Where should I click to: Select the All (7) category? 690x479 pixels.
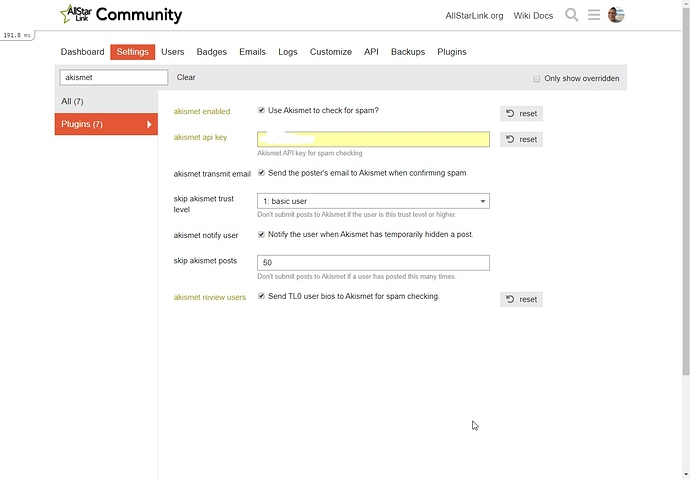(x=106, y=102)
